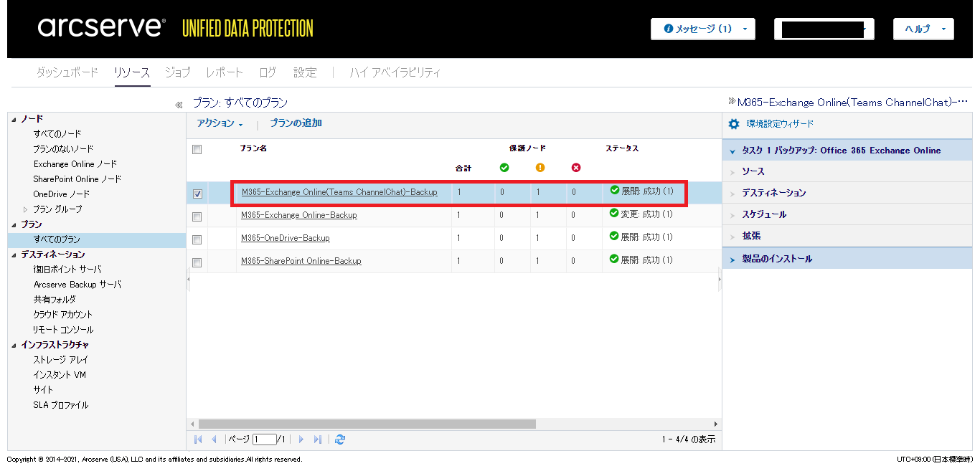Screen dimensions: 980x466
Task: Collapse the デスティネーション tree section
Action: [x=14, y=255]
